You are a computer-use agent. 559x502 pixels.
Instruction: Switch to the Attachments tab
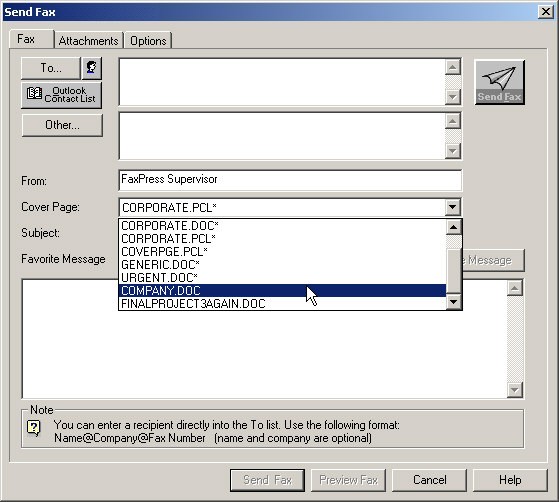[88, 41]
